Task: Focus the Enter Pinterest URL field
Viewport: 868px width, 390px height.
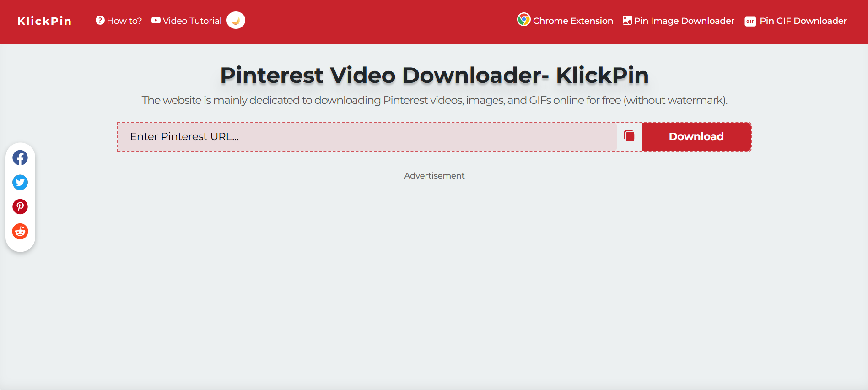Action: pos(367,136)
